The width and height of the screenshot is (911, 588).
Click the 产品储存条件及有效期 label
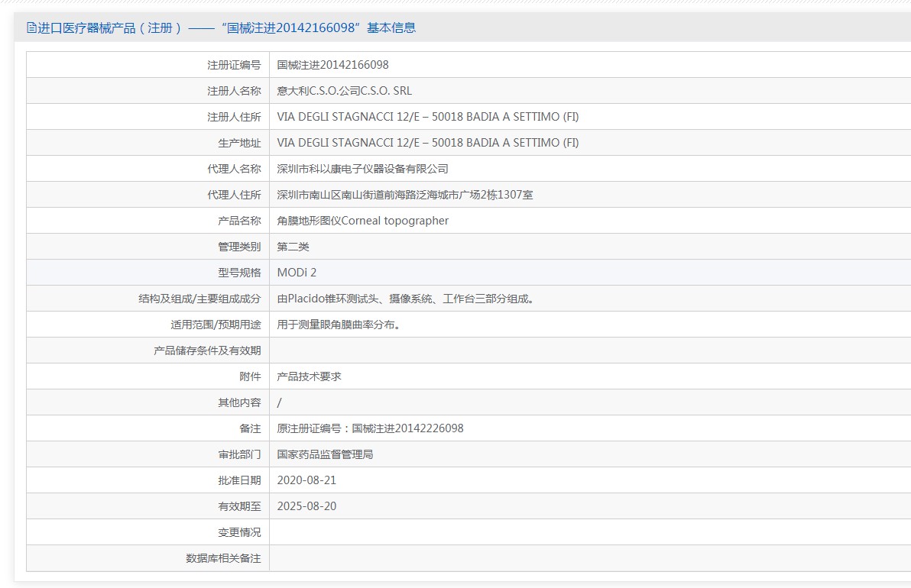pyautogui.click(x=207, y=351)
